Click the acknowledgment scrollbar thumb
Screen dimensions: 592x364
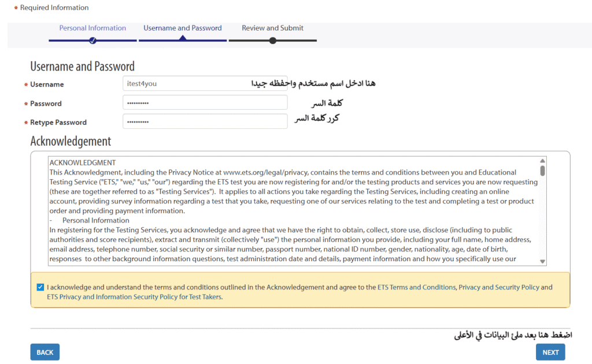pos(542,170)
